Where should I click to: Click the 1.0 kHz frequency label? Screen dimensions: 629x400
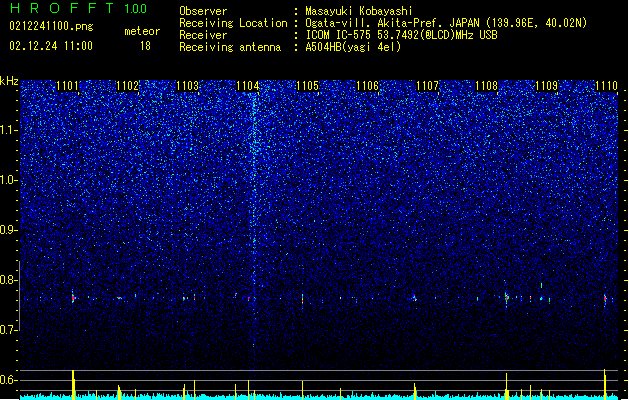click(9, 180)
